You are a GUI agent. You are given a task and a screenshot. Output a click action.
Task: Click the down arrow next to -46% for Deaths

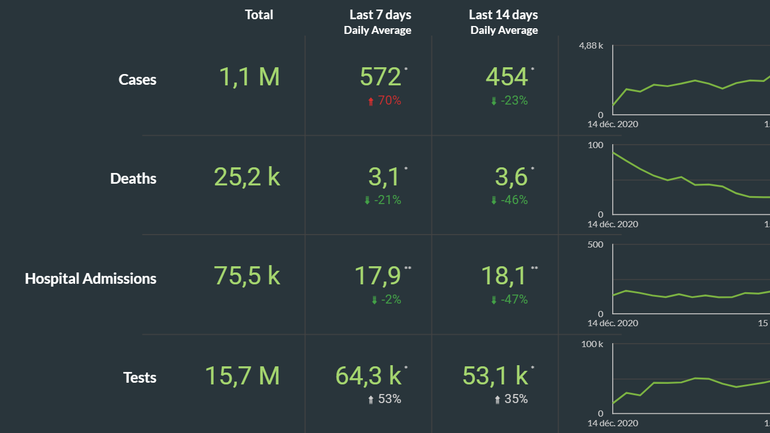(493, 200)
